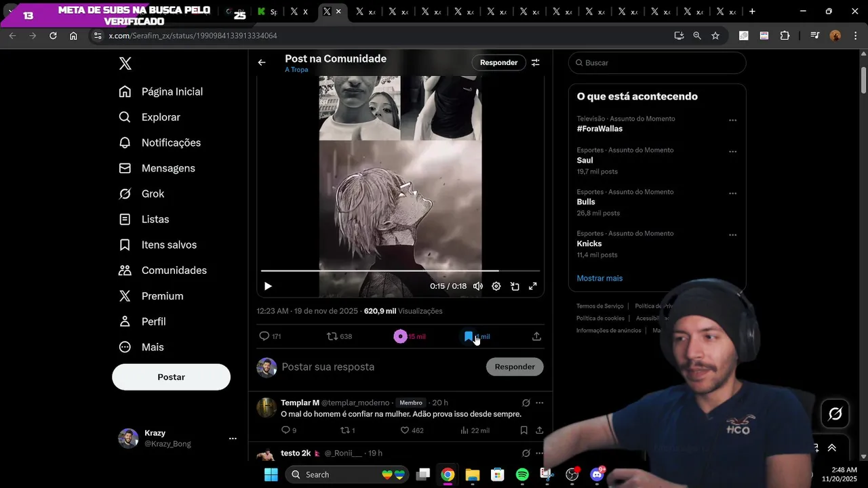Open Itens salvos in the sidebar
Screen dimensions: 868x488
pyautogui.click(x=158, y=245)
